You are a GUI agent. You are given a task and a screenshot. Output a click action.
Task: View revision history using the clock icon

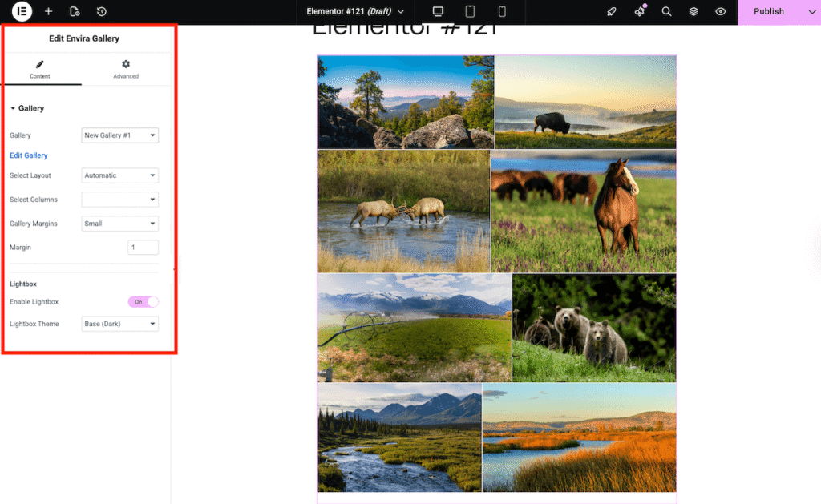click(x=101, y=11)
